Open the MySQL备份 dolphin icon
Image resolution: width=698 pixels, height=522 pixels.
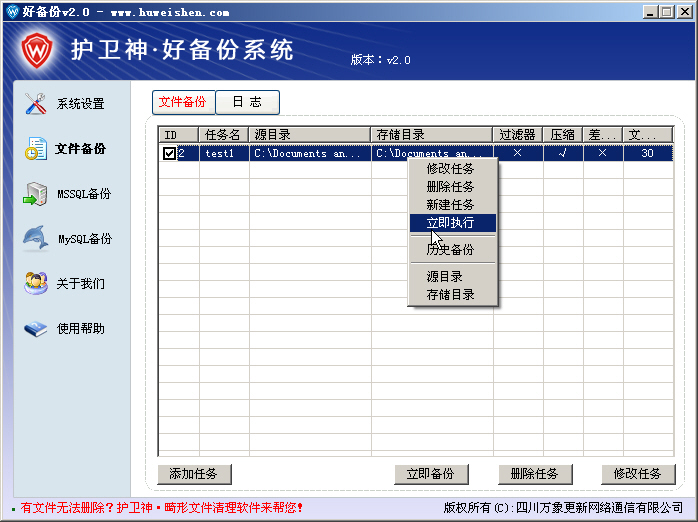click(36, 238)
